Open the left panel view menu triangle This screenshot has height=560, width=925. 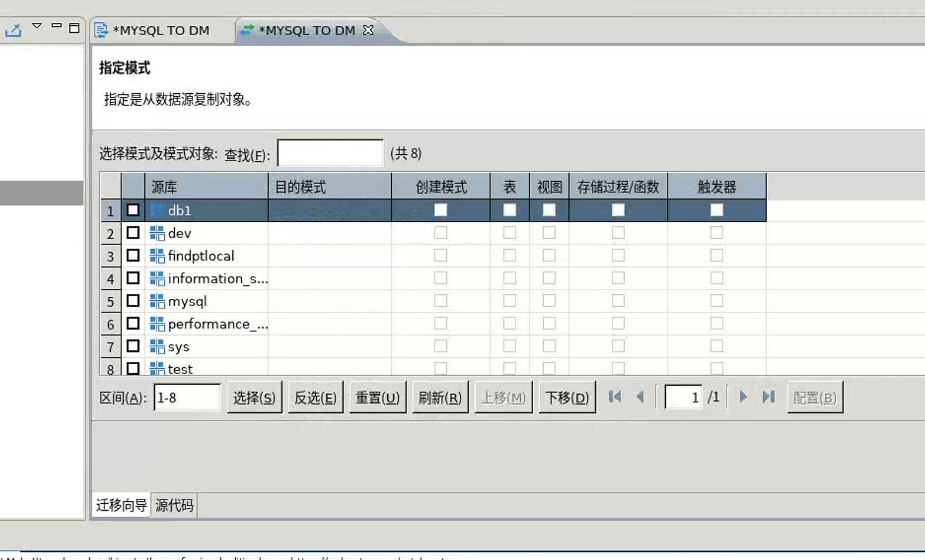coord(37,26)
